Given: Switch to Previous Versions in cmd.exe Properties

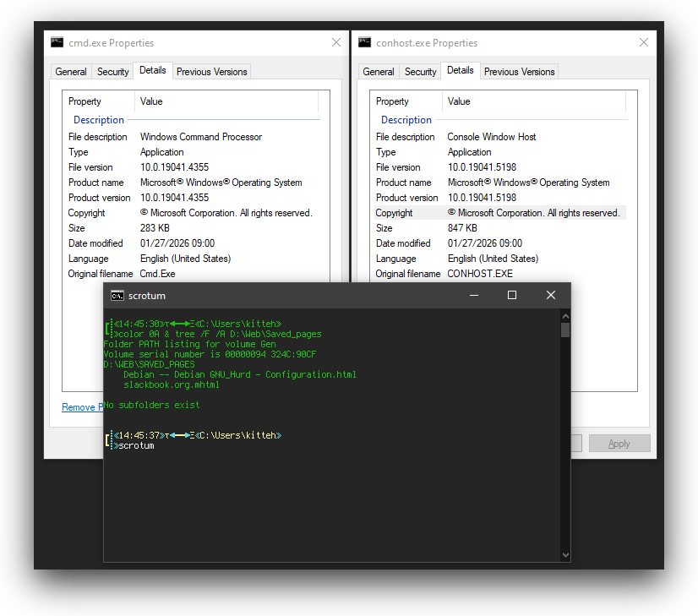Looking at the screenshot, I should tap(211, 72).
